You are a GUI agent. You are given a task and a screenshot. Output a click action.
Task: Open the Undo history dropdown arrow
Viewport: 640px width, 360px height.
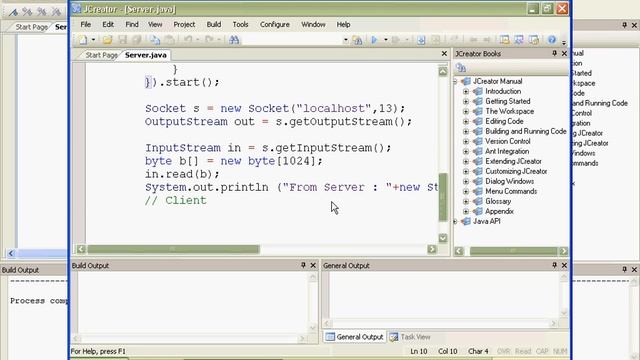coord(198,40)
